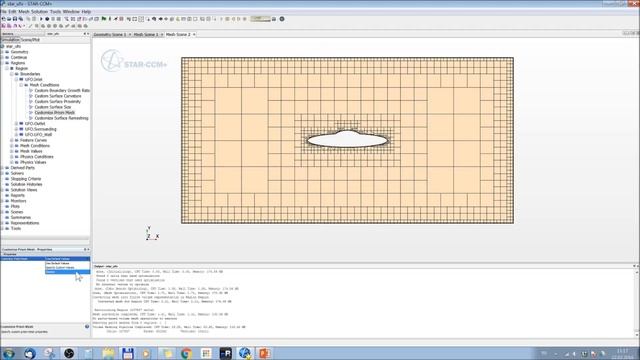640x360 pixels.
Task: Click the Customize Prism Mesh value combo box
Action: point(67,259)
